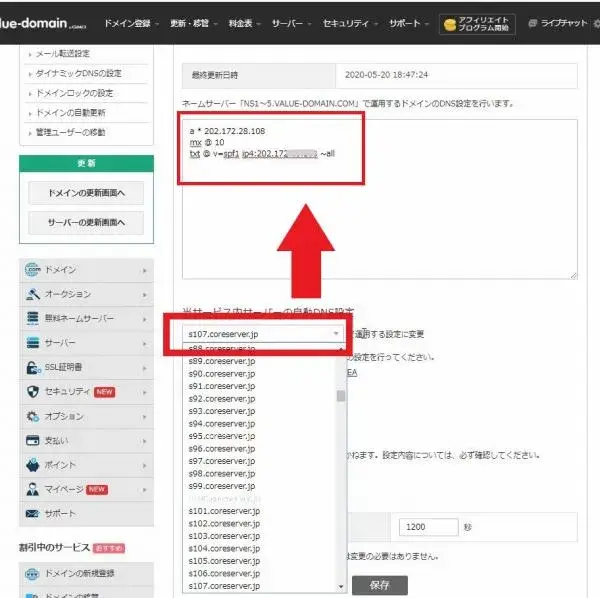Expand SSL証明書 sidebar arrow

click(x=145, y=368)
